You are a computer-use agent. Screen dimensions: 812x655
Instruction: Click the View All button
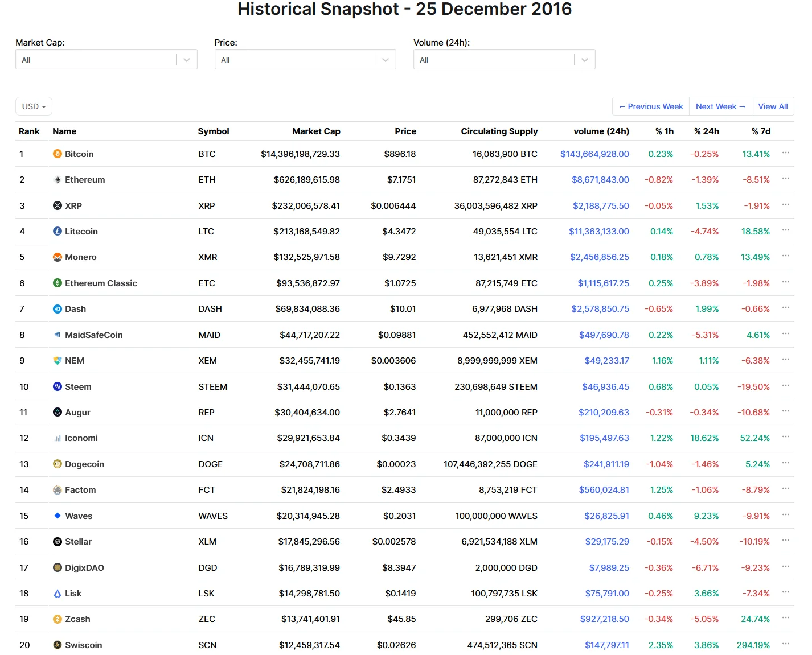click(773, 106)
